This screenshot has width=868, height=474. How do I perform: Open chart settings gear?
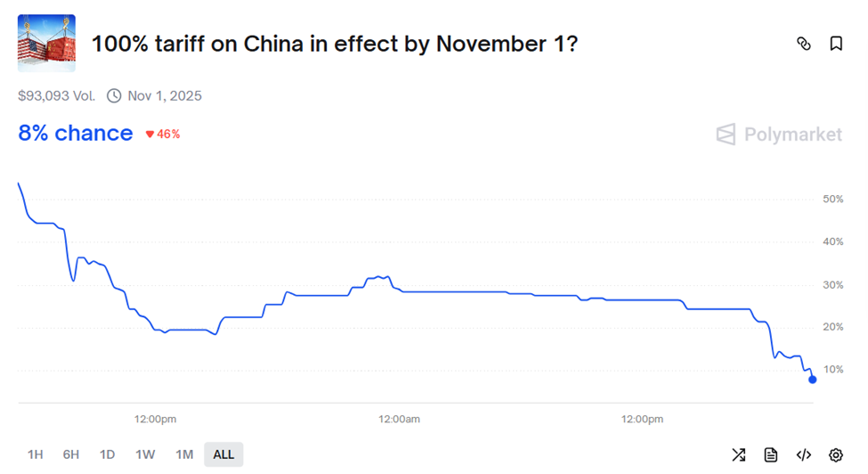pyautogui.click(x=836, y=454)
